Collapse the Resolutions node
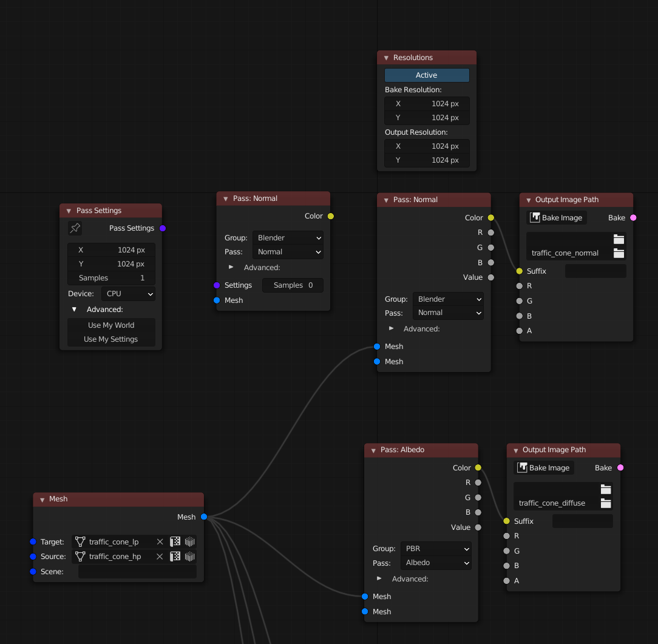This screenshot has width=658, height=644. 386,58
